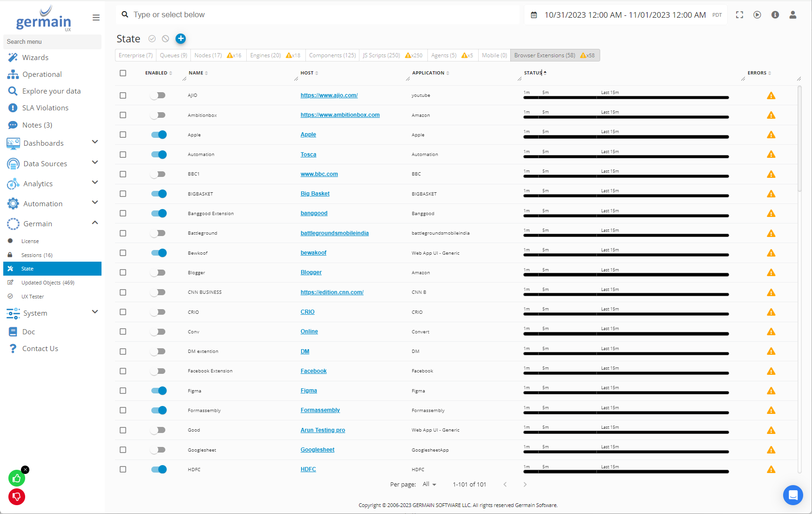Click the green thumbs up feedback icon
The image size is (812, 514).
[x=17, y=478]
